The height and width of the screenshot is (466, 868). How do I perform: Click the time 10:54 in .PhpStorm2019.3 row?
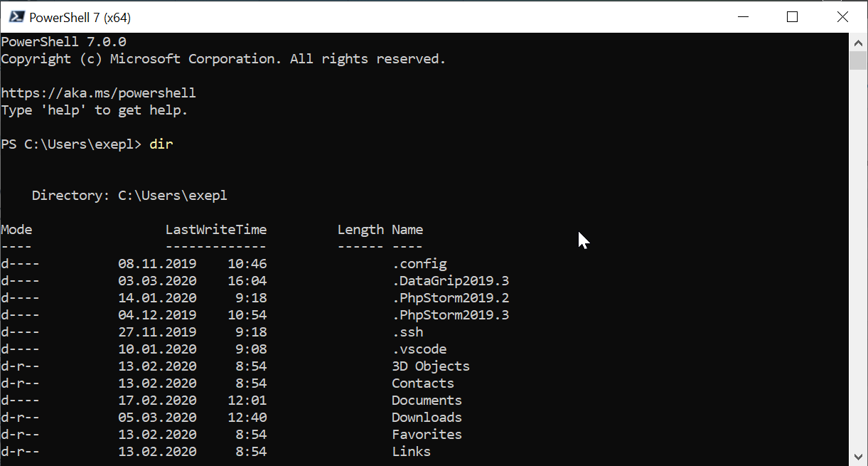point(247,315)
